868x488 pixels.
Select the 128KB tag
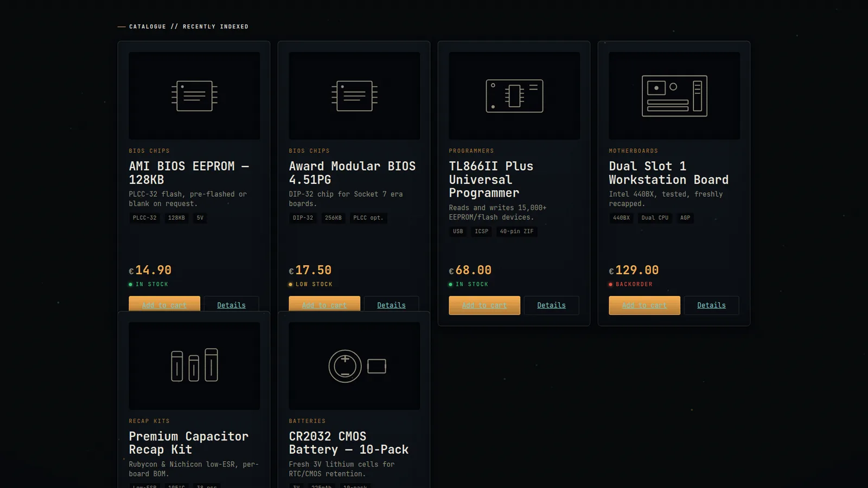pos(177,218)
